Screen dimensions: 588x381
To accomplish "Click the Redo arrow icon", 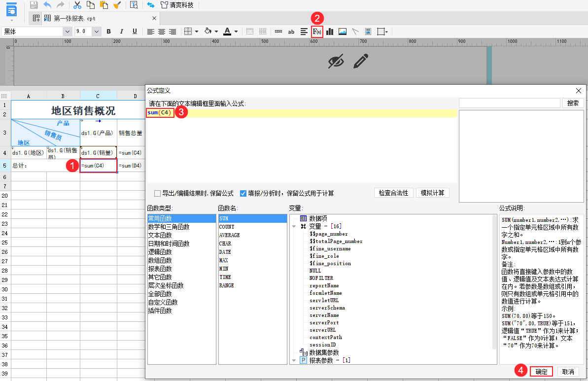I will click(60, 5).
